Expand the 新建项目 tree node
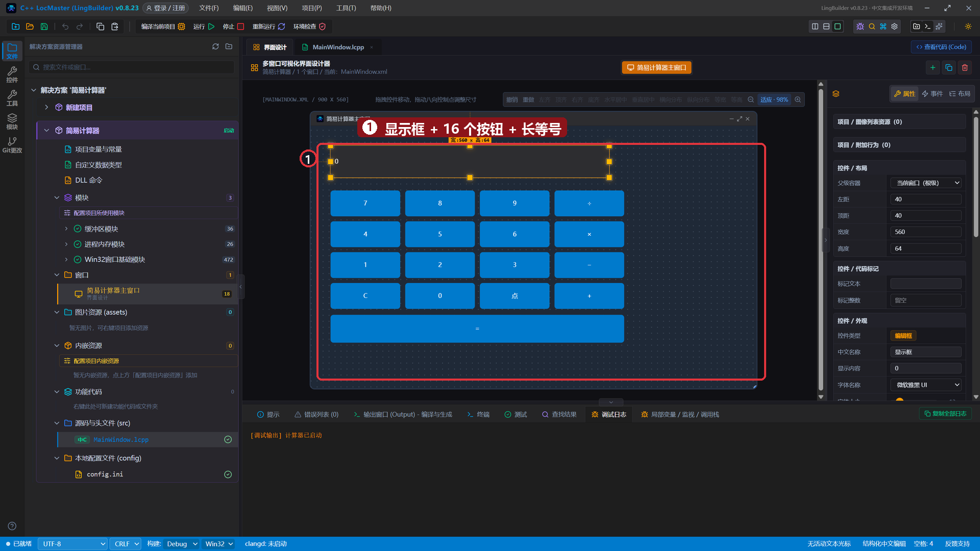This screenshot has height=551, width=980. 46,107
